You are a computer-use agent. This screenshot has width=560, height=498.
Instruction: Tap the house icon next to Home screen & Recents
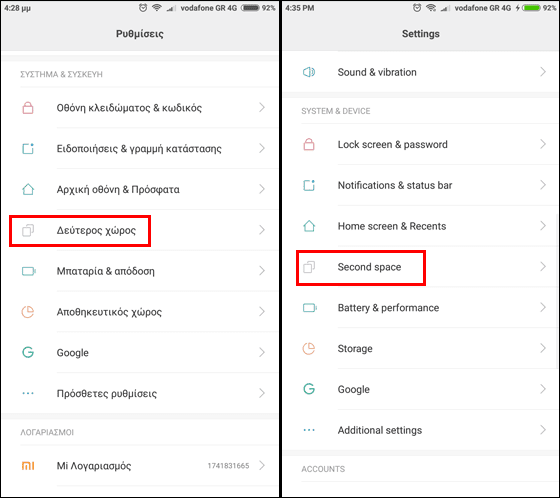tap(309, 226)
